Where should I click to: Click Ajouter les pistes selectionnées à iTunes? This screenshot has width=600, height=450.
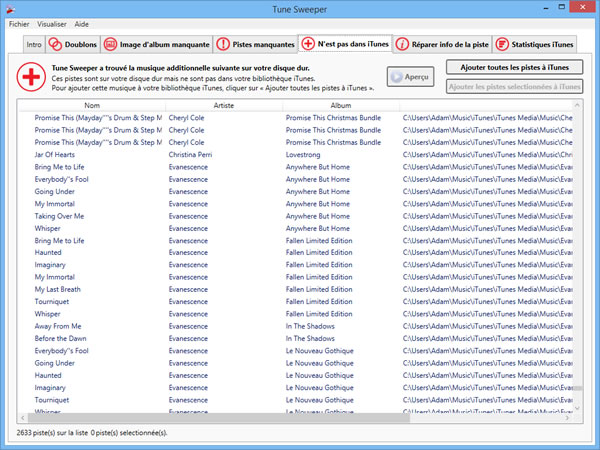pyautogui.click(x=514, y=87)
